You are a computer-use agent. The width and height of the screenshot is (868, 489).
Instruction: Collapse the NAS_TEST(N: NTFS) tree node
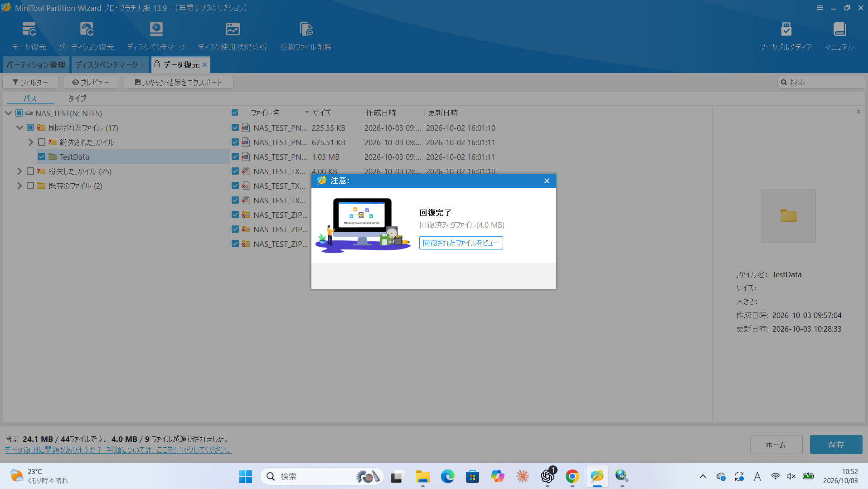9,113
